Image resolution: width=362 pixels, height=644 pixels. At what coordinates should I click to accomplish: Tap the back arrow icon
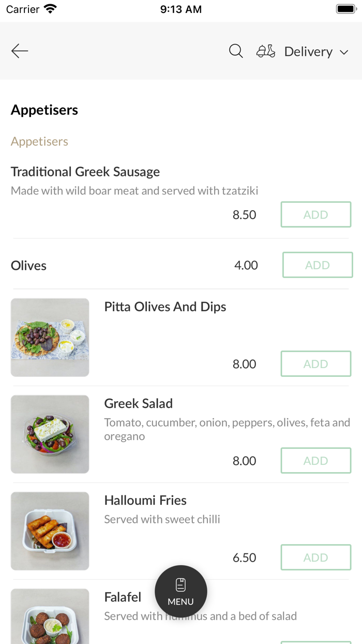coord(20,51)
